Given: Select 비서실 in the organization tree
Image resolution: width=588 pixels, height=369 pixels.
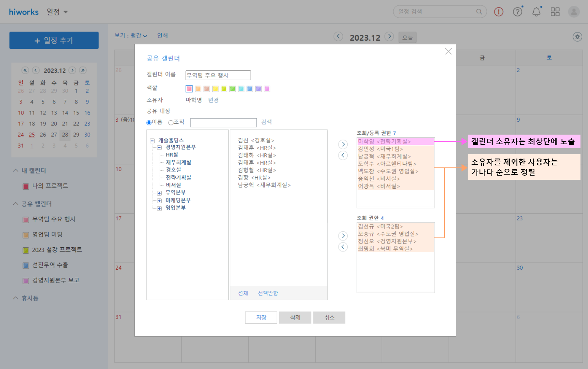Looking at the screenshot, I should point(173,185).
